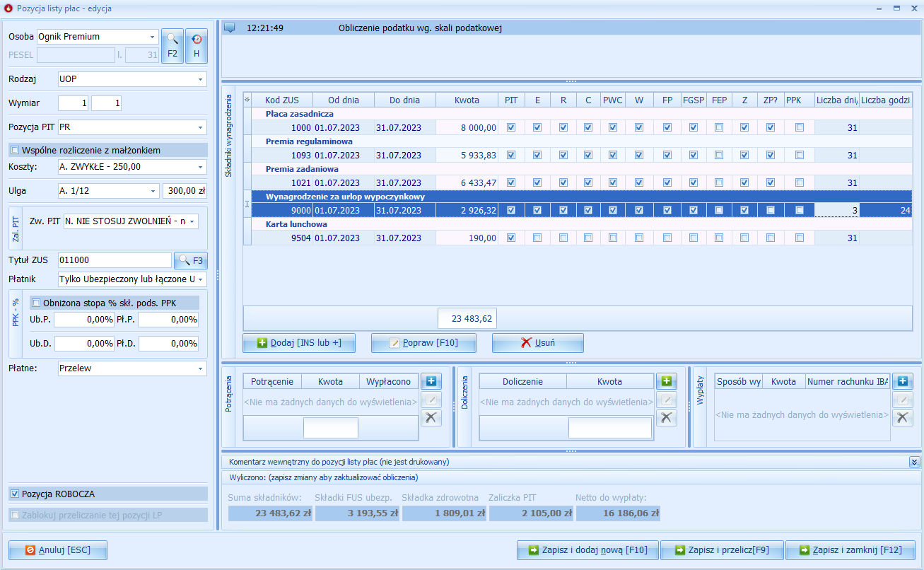Select the Premia zadaniowa code 1021 cell
This screenshot has width=924, height=570.
[282, 182]
